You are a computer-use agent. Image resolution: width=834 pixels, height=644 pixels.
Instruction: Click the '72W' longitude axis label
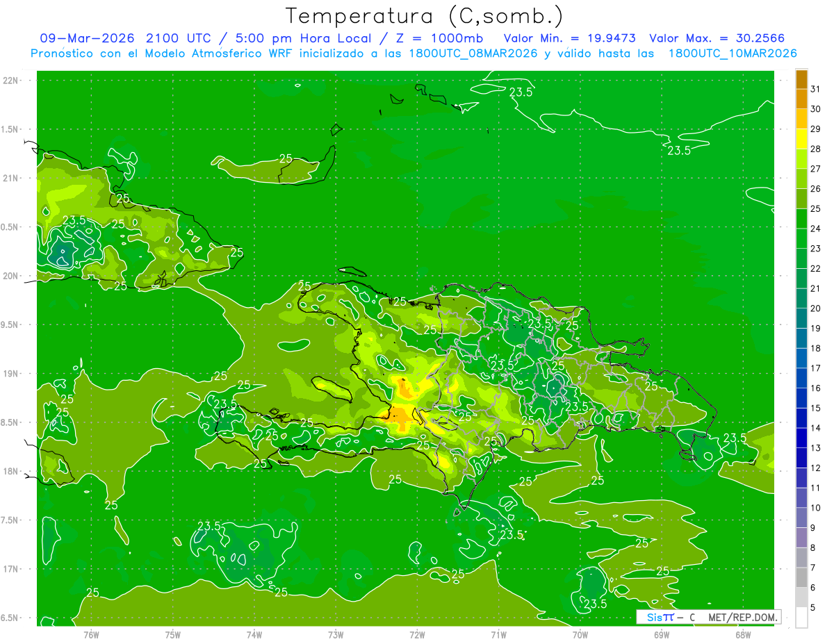tap(417, 634)
